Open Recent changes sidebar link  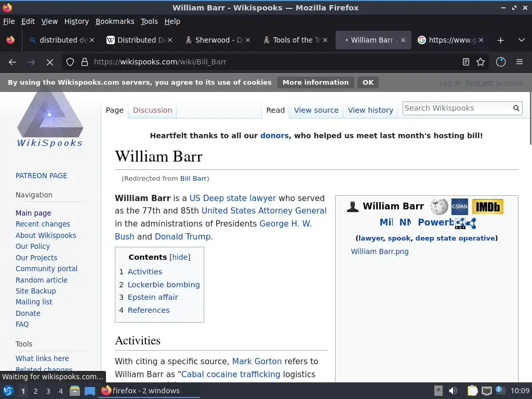click(43, 224)
